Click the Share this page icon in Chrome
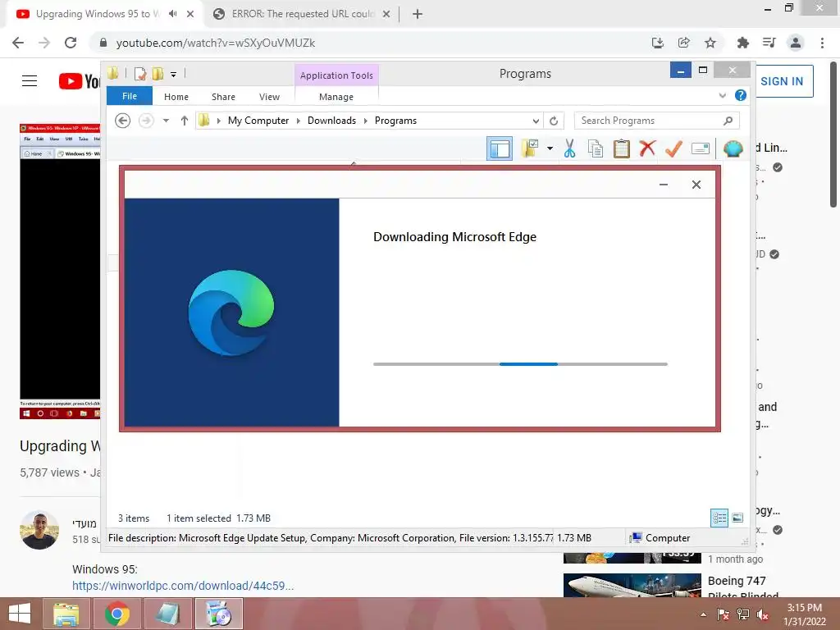 pyautogui.click(x=684, y=43)
